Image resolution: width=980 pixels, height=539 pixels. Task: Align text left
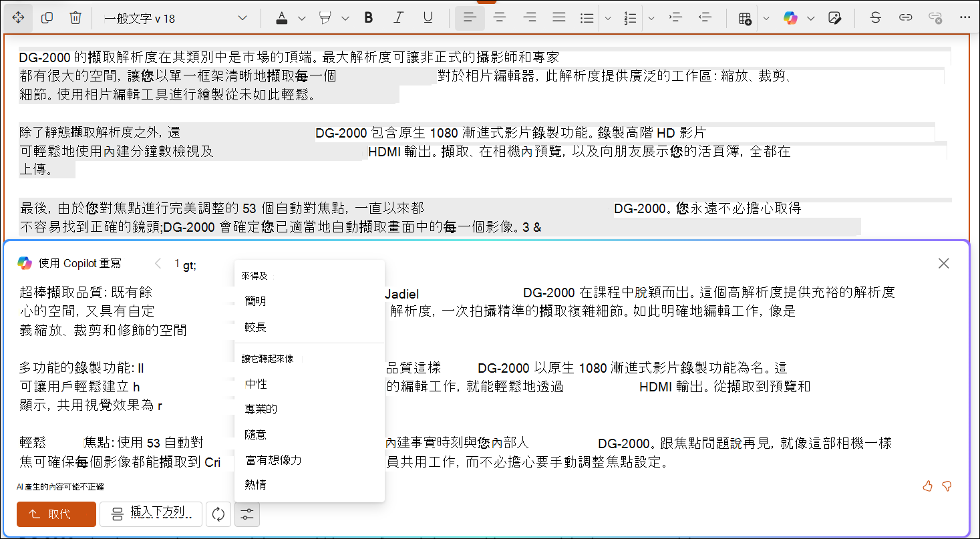point(470,18)
